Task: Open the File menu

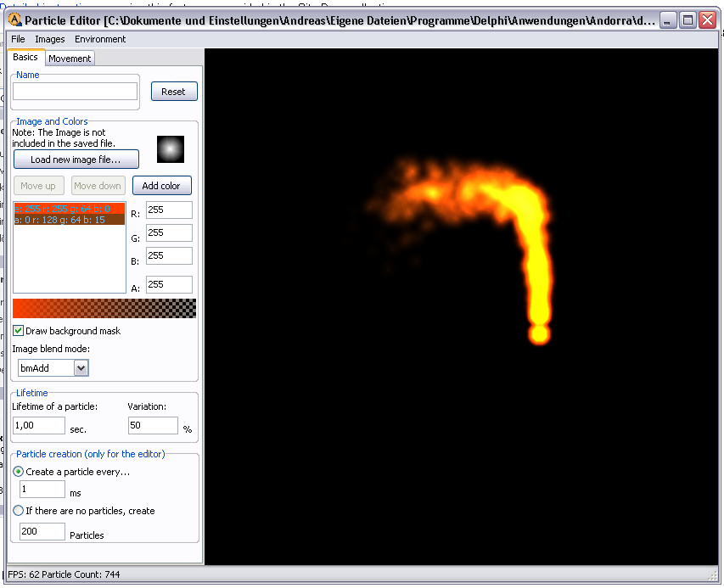Action: point(18,39)
